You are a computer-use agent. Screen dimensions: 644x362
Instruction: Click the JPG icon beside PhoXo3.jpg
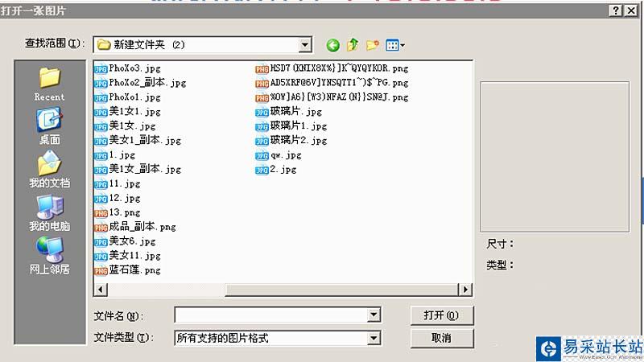101,69
